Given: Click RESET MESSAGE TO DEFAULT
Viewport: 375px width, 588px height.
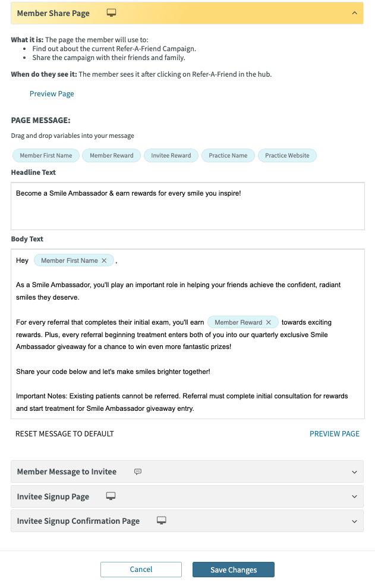Looking at the screenshot, I should 64,433.
